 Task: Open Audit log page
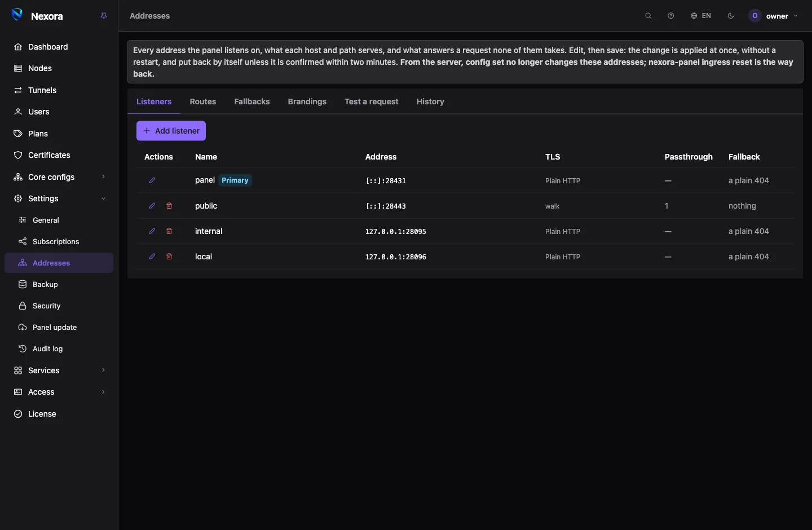(59, 348)
